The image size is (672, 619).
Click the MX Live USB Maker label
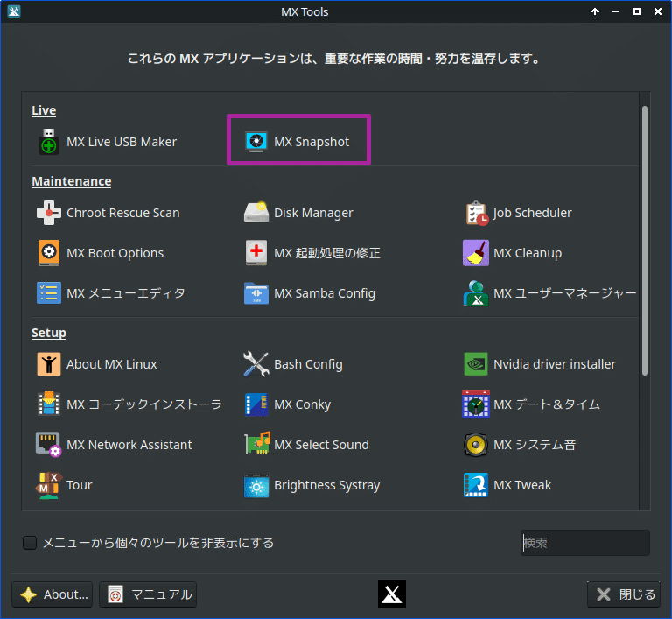(122, 142)
